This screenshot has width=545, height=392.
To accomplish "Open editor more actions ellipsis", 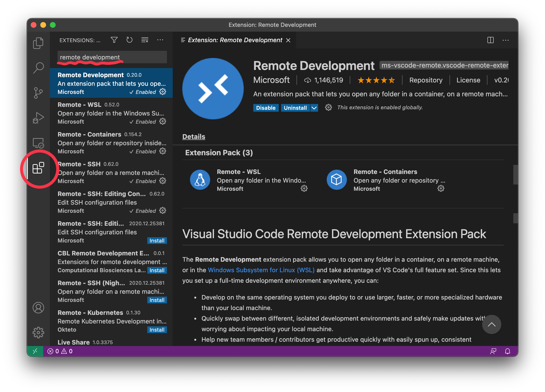I will tap(506, 40).
